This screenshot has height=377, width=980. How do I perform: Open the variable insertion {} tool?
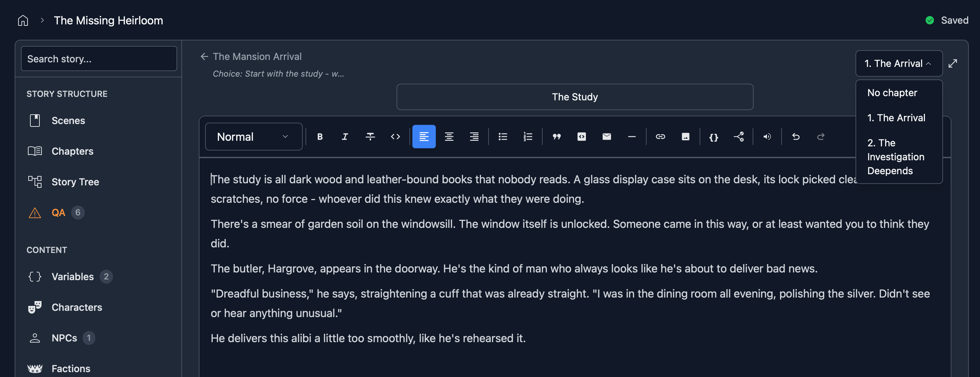click(713, 137)
